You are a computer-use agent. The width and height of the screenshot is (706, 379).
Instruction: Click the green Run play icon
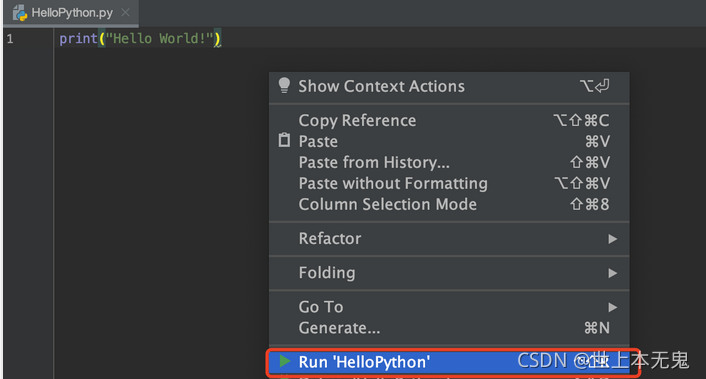pyautogui.click(x=285, y=361)
